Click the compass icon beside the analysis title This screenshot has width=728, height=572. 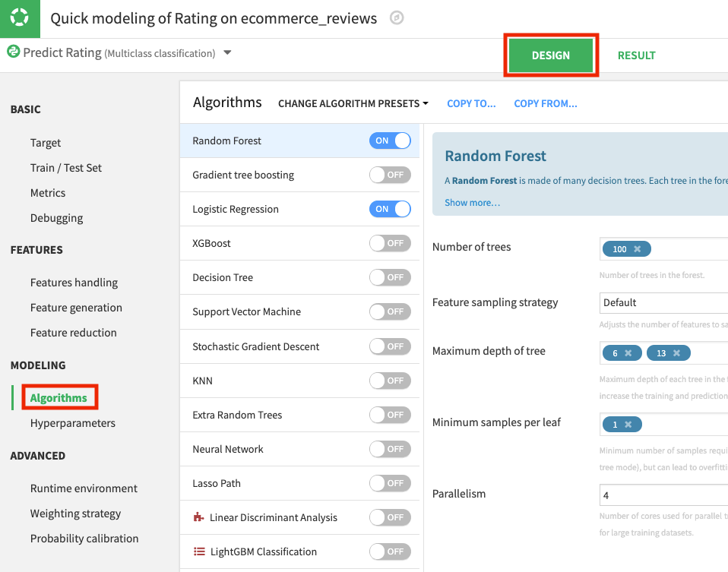point(397,18)
